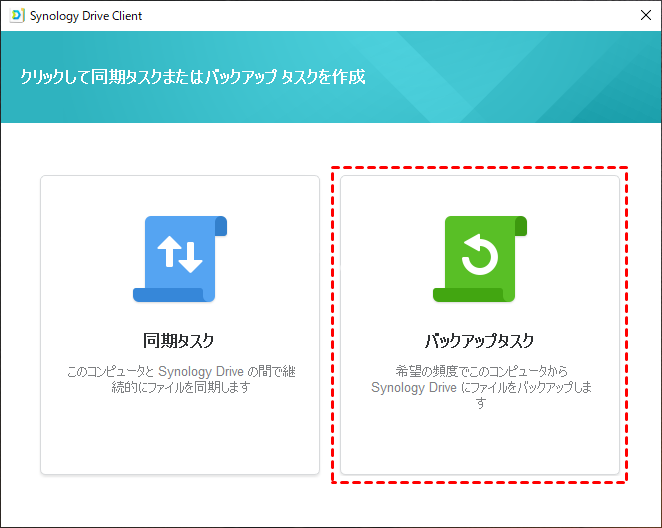Click the green backup task scroll icon
This screenshot has width=662, height=528.
pyautogui.click(x=480, y=259)
